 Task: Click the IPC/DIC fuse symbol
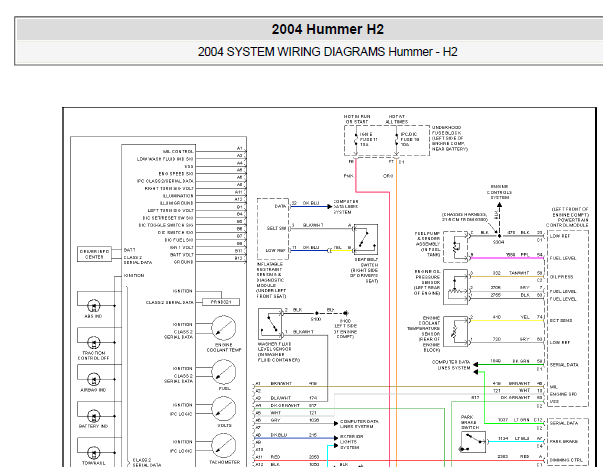click(x=396, y=140)
